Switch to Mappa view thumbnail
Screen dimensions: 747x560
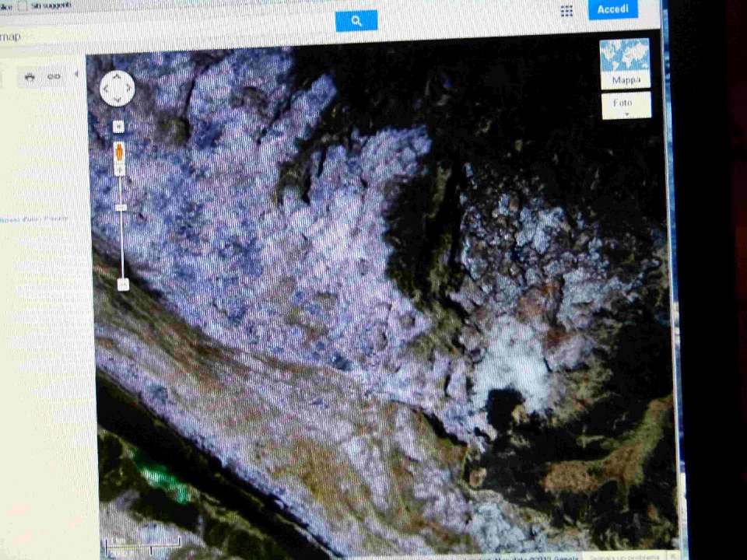point(625,64)
